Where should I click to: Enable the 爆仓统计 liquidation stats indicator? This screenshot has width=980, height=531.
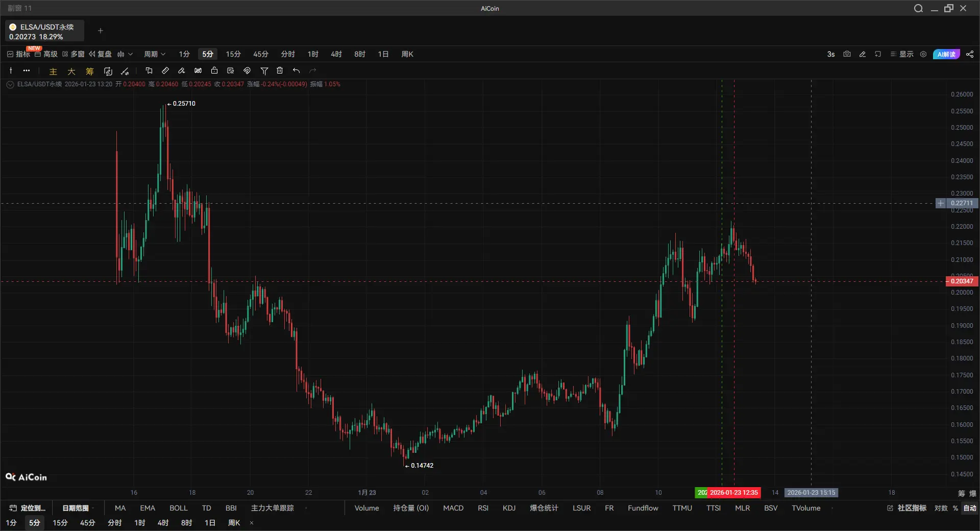(x=544, y=508)
